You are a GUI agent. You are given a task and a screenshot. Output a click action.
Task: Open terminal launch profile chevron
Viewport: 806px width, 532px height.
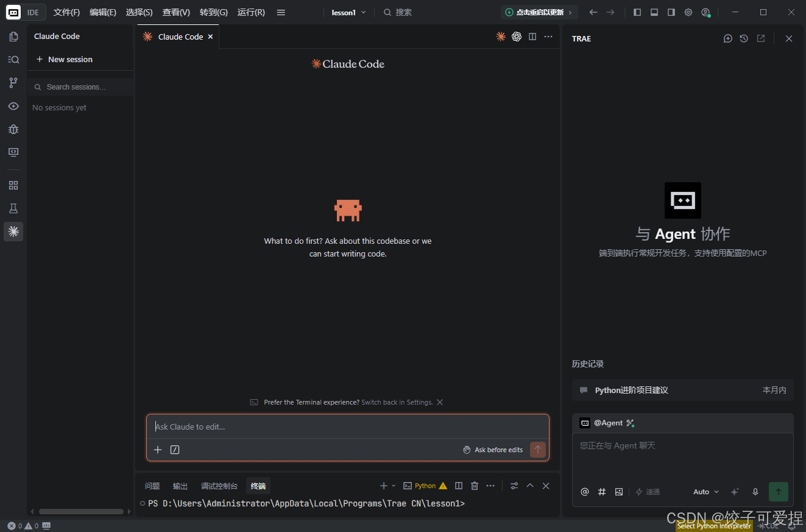pos(394,486)
